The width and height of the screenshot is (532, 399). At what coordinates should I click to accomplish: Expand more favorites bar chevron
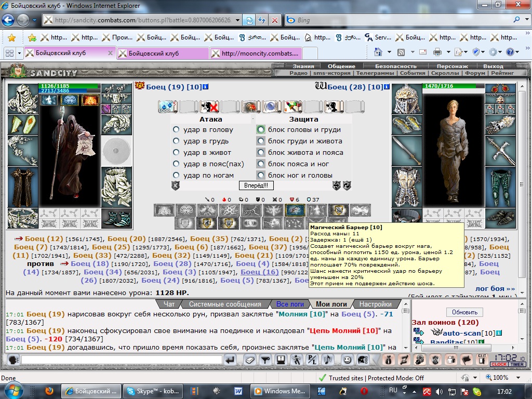pos(527,33)
